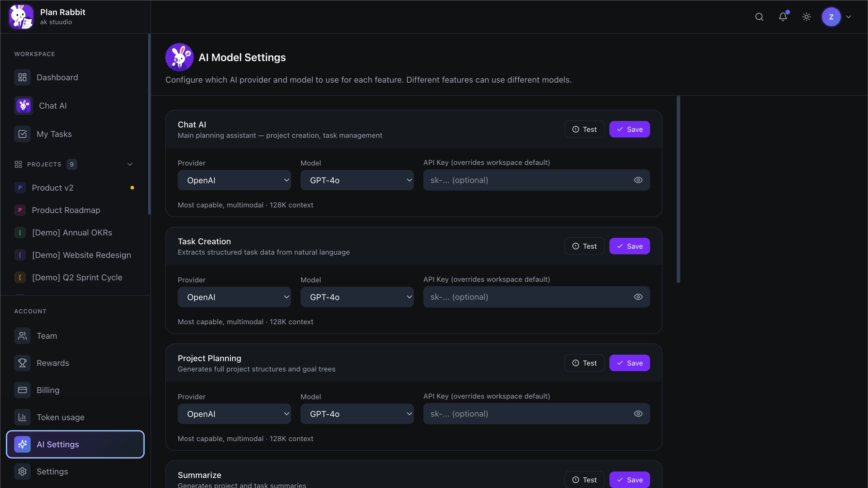Open Billing in Account section
The width and height of the screenshot is (868, 488).
coord(75,390)
